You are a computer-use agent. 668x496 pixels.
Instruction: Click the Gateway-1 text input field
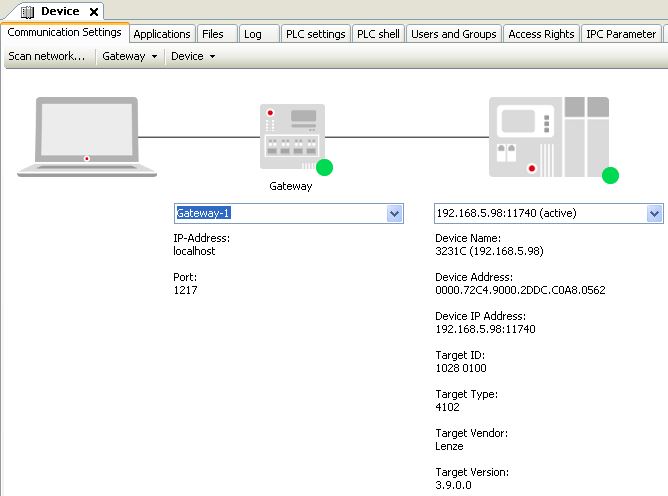(x=279, y=213)
